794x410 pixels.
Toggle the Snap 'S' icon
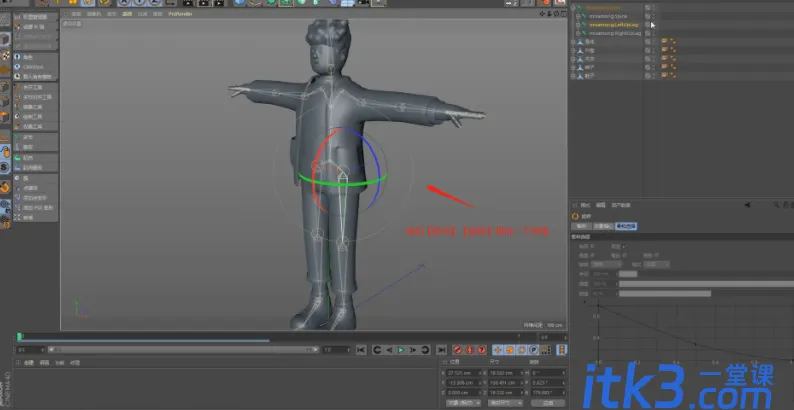tap(5, 167)
